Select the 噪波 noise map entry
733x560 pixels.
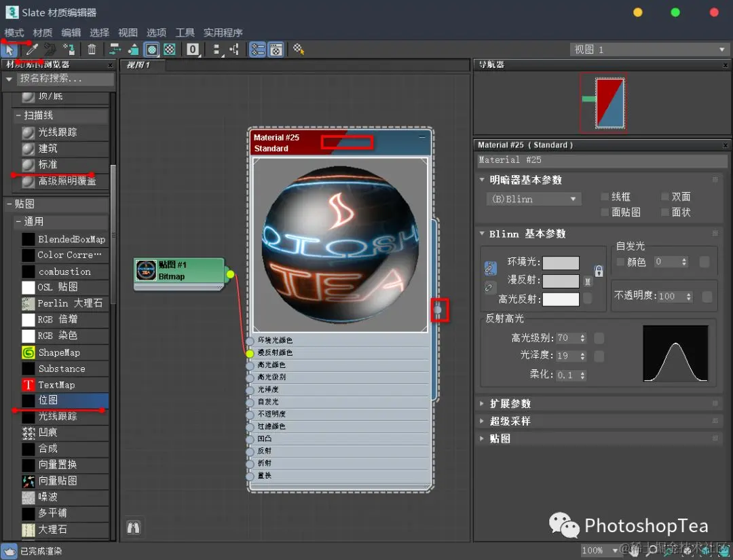click(65, 497)
